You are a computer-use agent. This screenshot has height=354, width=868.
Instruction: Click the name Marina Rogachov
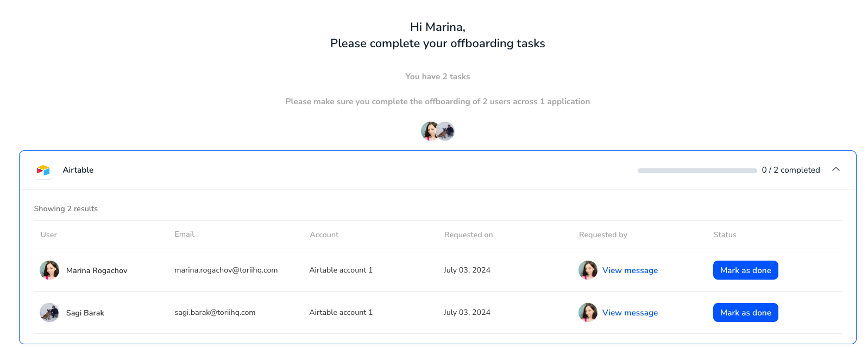point(97,270)
